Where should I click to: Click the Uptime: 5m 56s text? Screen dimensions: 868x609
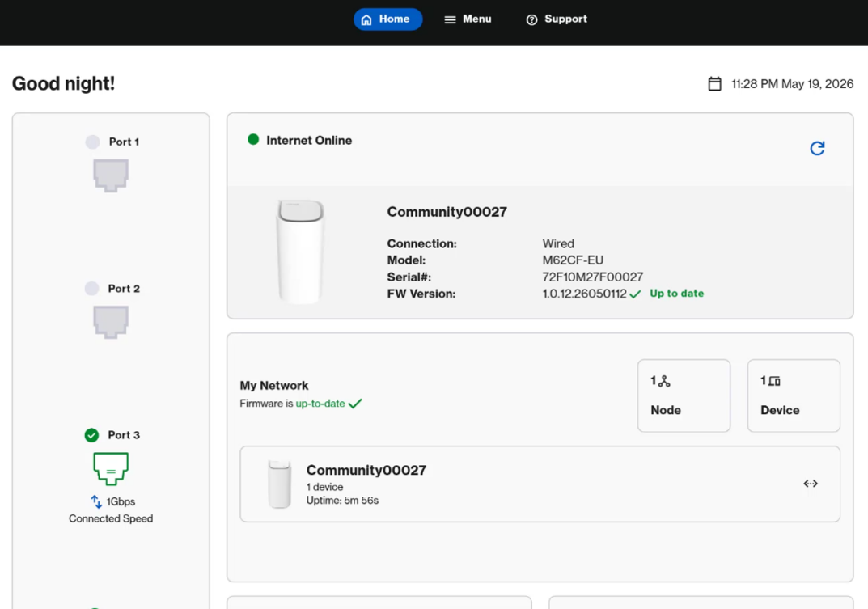342,501
